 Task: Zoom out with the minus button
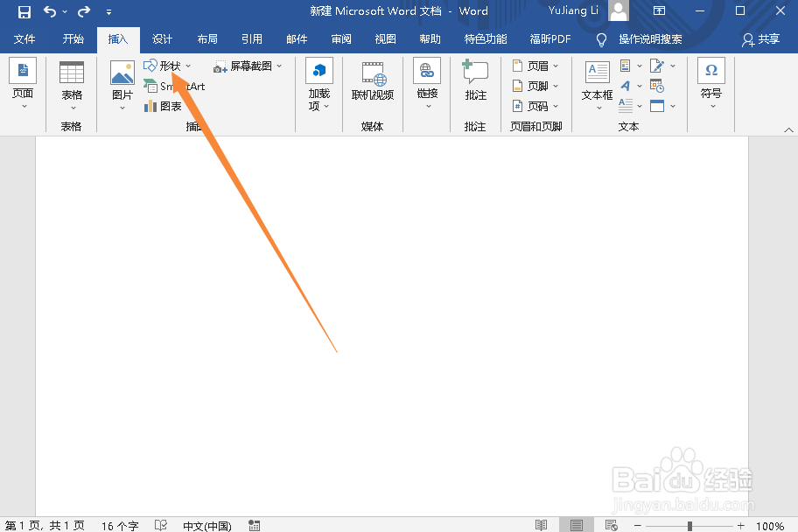(x=638, y=525)
